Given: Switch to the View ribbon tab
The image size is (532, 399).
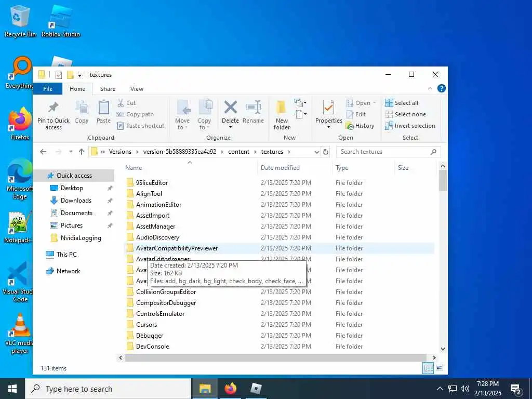Looking at the screenshot, I should point(137,89).
